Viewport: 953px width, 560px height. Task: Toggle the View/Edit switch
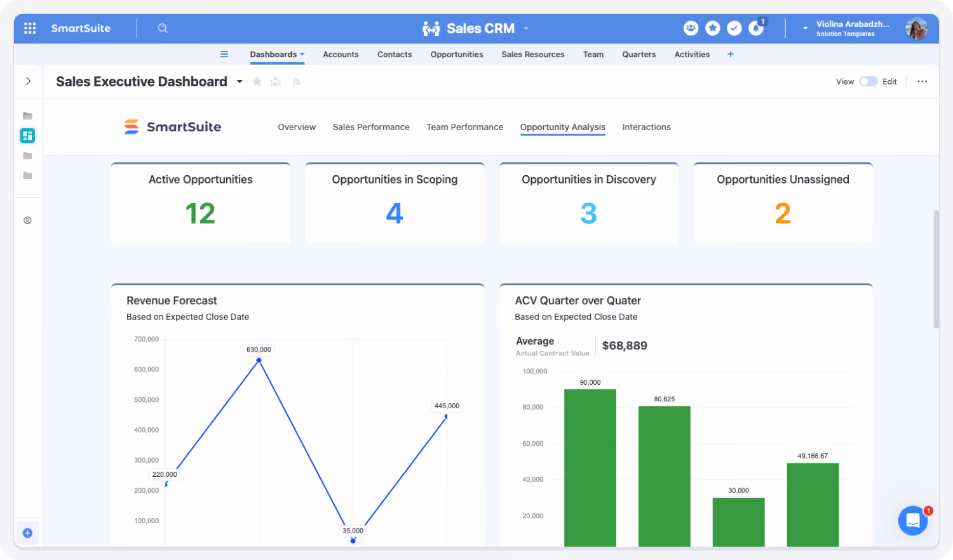(x=868, y=81)
